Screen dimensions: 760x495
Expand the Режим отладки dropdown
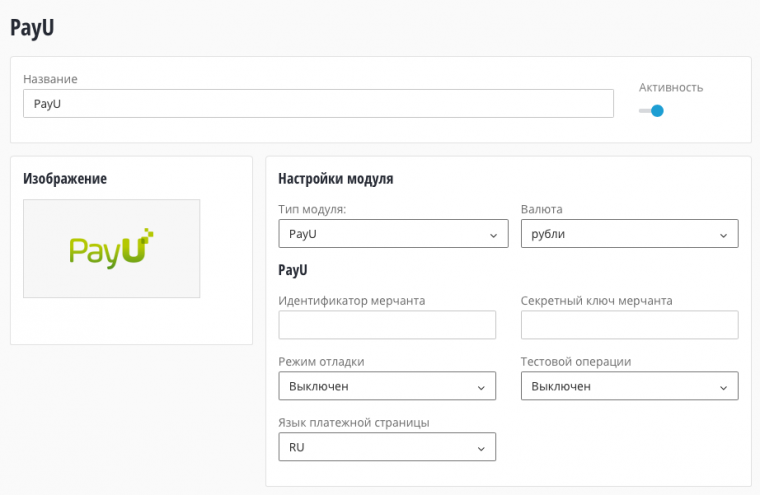coord(386,386)
